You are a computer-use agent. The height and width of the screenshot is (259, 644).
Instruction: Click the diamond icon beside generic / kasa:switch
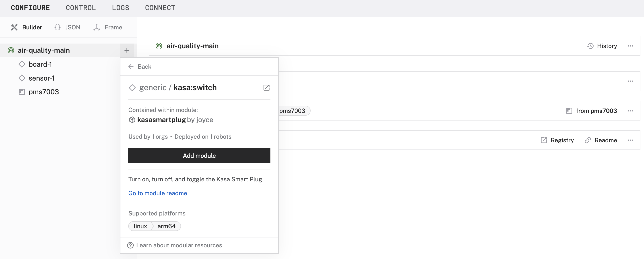tap(132, 88)
